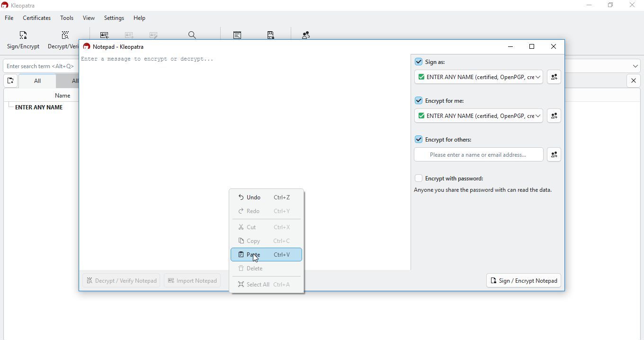644x340 pixels.
Task: Enable Encrypt with password
Action: tap(419, 179)
